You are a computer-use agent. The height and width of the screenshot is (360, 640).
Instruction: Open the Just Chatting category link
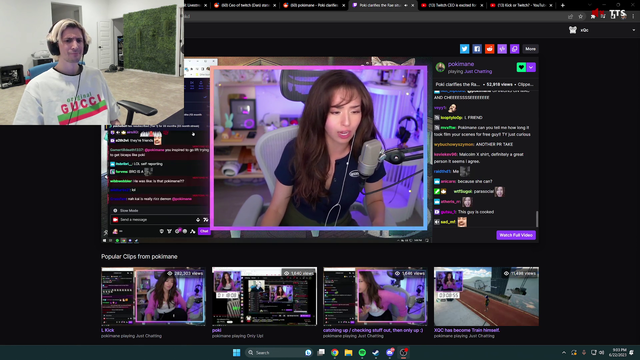[478, 71]
